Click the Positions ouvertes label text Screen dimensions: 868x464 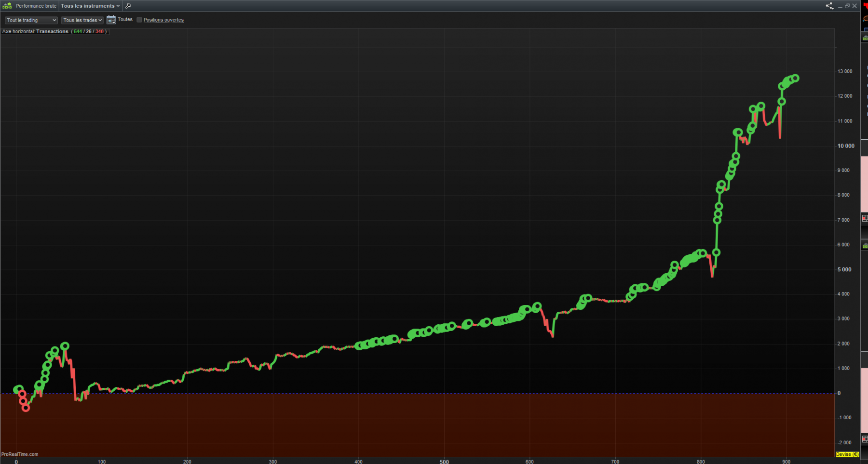point(163,20)
